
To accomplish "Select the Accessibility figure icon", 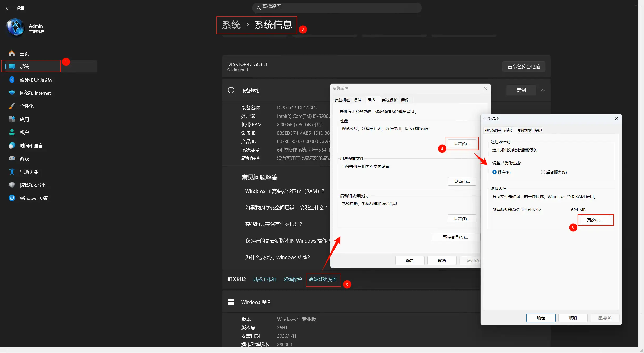I will 12,172.
